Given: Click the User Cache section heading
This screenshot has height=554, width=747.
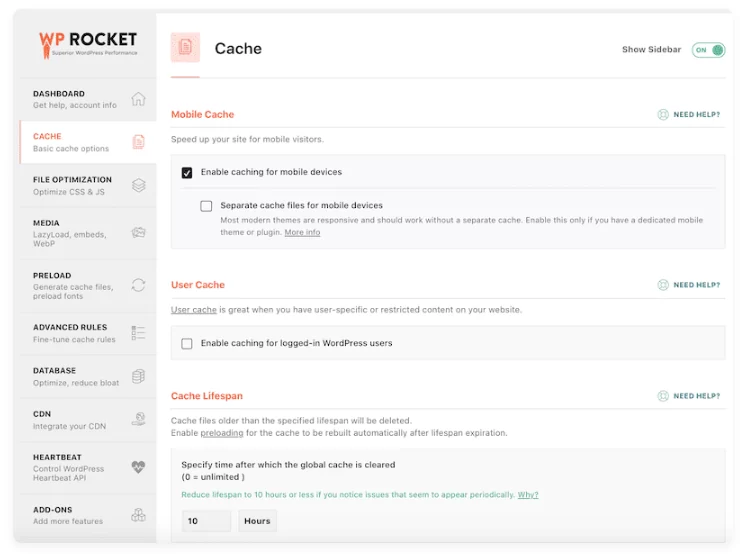Looking at the screenshot, I should [198, 285].
